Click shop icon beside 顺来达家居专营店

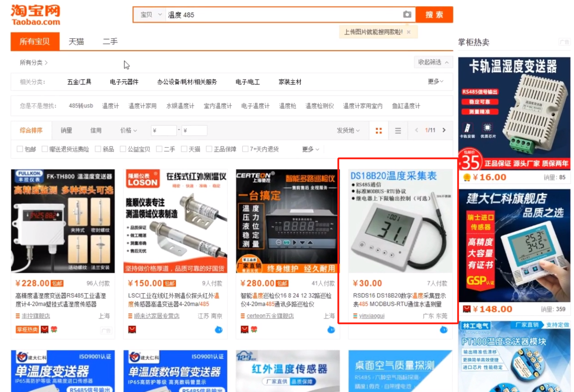pos(130,316)
